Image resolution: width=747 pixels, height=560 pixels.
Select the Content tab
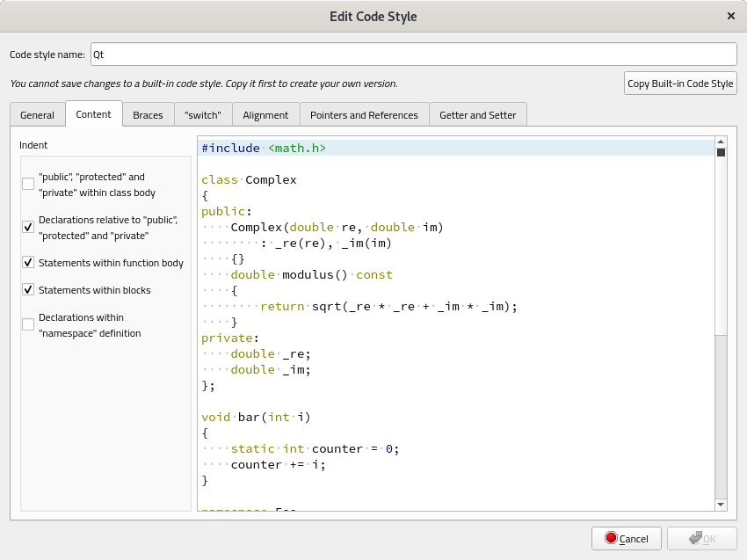tap(93, 114)
